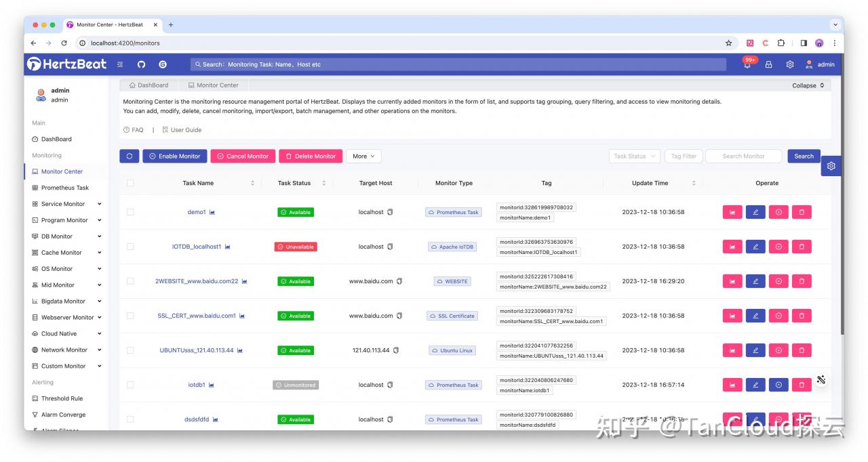
Task: Expand the OS Monitor sidebar submenu
Action: [x=68, y=269]
